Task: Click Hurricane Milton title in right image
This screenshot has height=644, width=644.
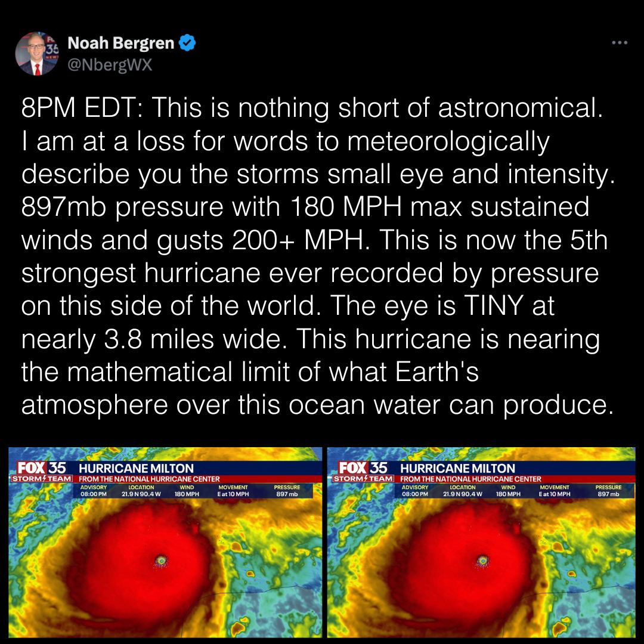Action: pyautogui.click(x=457, y=469)
